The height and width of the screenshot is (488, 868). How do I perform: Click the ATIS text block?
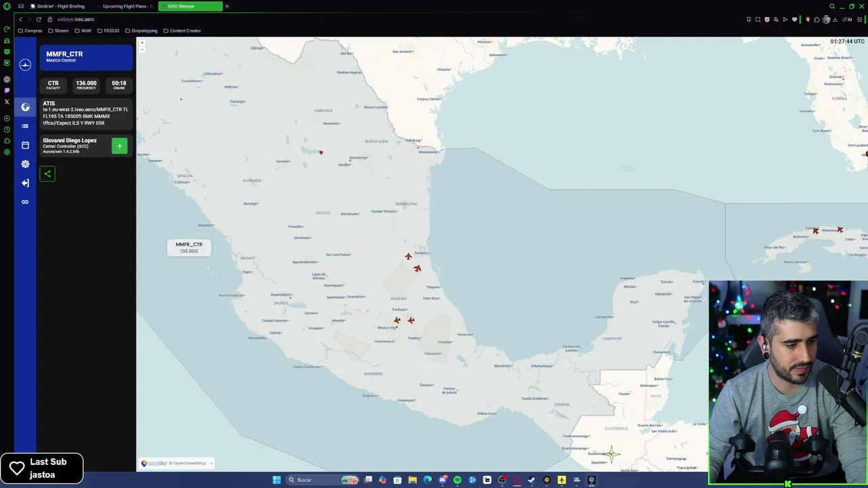(86, 113)
